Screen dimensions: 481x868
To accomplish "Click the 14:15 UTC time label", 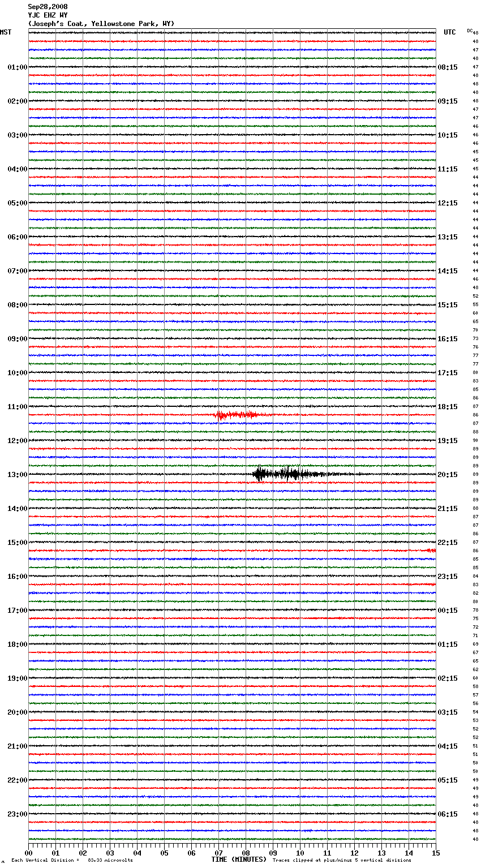I will tap(448, 271).
